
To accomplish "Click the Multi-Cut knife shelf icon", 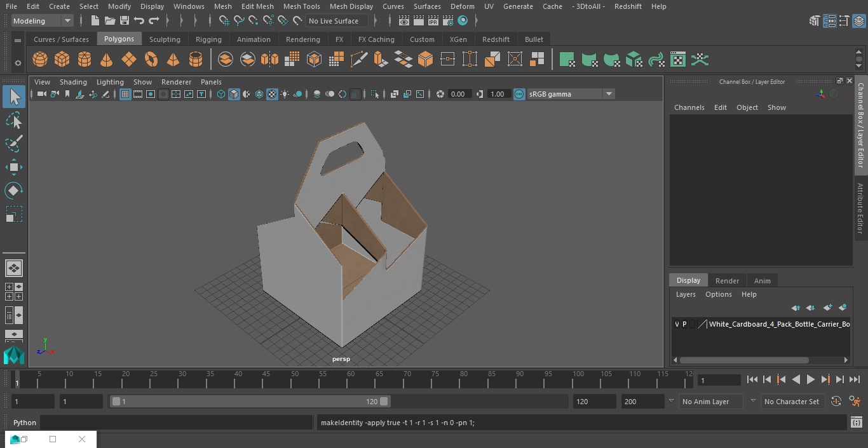I will (358, 60).
